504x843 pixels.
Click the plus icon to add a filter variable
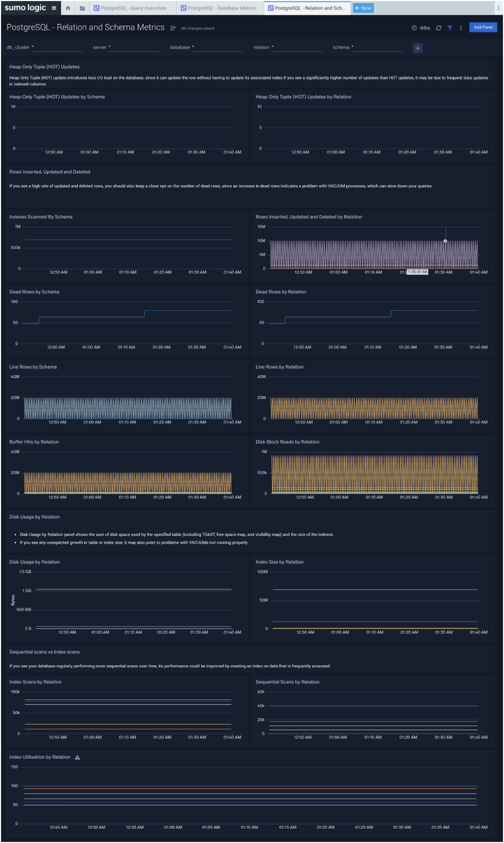point(417,48)
